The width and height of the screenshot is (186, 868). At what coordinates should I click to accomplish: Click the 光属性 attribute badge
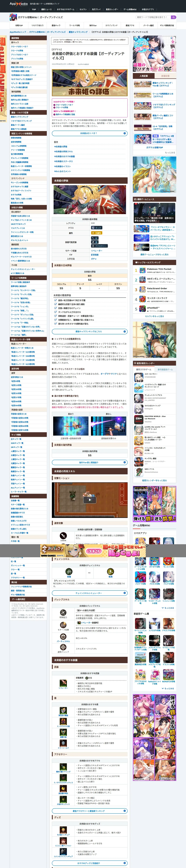(x=96, y=233)
